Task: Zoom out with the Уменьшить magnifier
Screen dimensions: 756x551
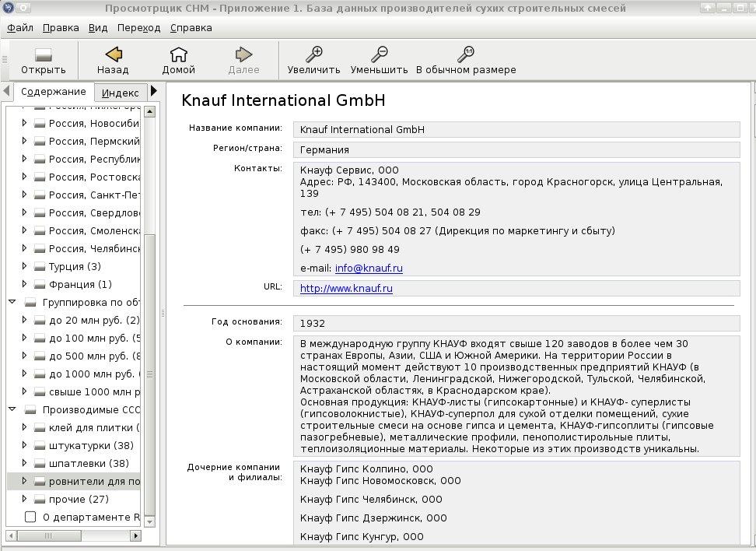Action: [x=379, y=54]
